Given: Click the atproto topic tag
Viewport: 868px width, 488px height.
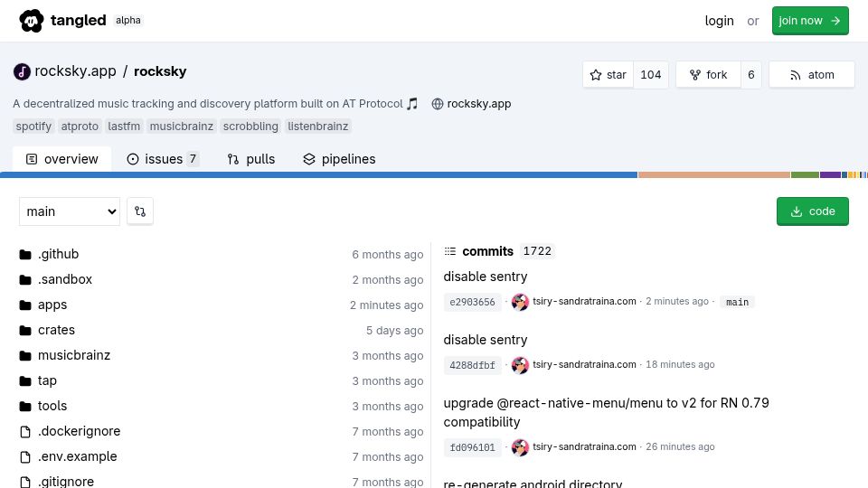Looking at the screenshot, I should pos(80,127).
